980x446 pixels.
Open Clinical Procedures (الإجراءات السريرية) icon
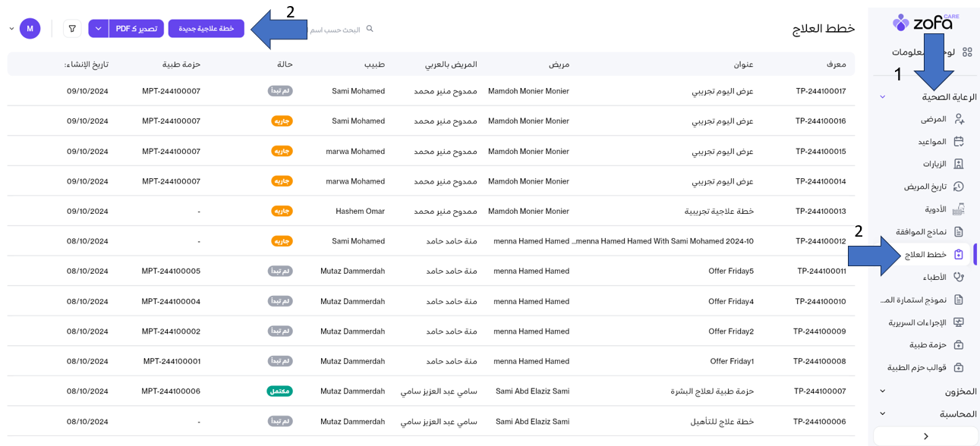[x=959, y=322]
